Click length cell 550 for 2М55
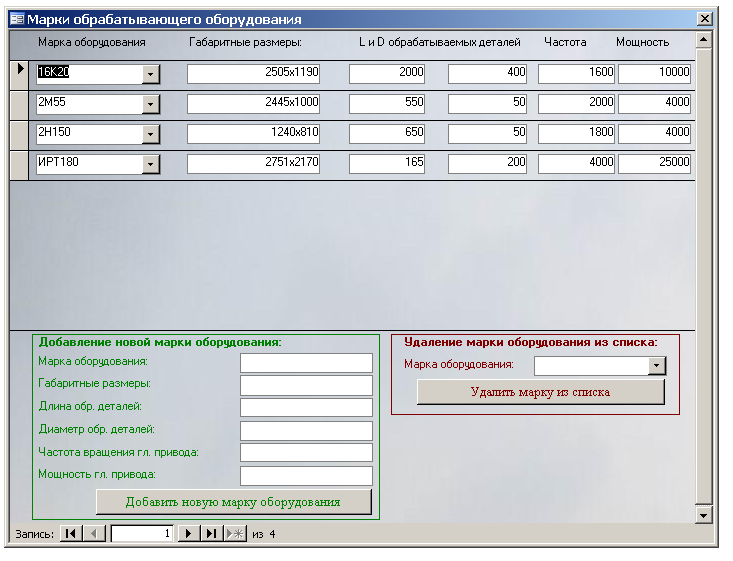The image size is (733, 561). (387, 104)
